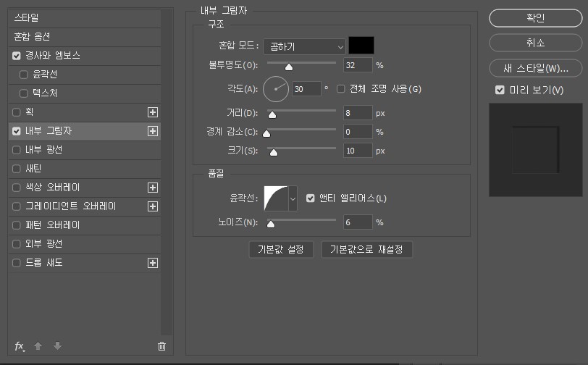Enable 새틴 checkbox

click(16, 169)
